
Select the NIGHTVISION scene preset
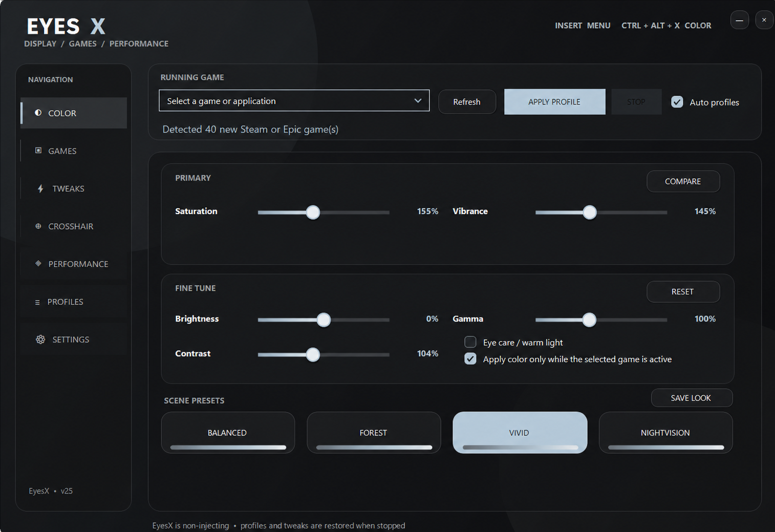[x=665, y=433]
